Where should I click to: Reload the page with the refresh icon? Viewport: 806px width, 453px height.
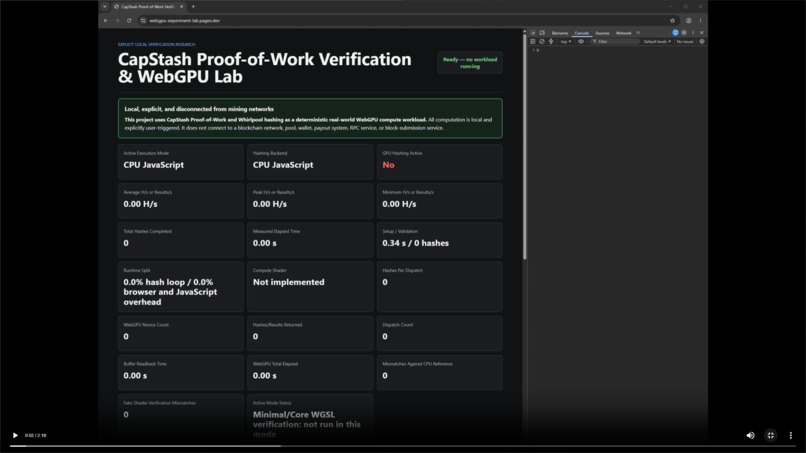[x=129, y=21]
